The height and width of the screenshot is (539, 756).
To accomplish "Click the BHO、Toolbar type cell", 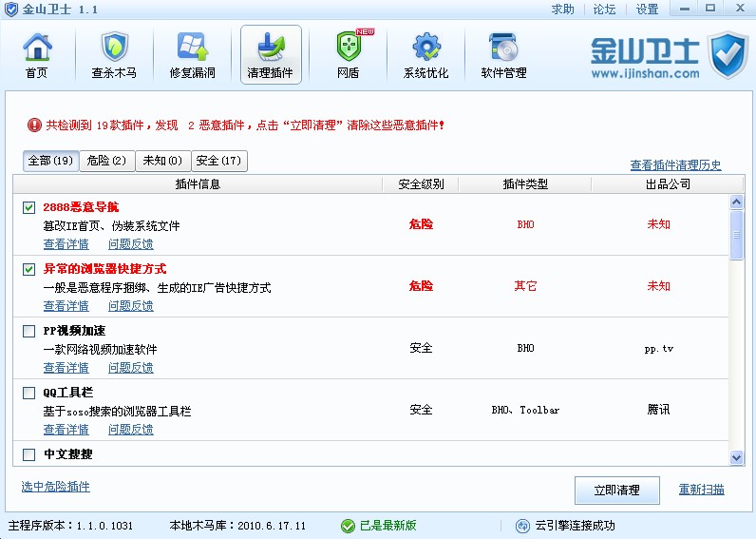I will coord(525,410).
